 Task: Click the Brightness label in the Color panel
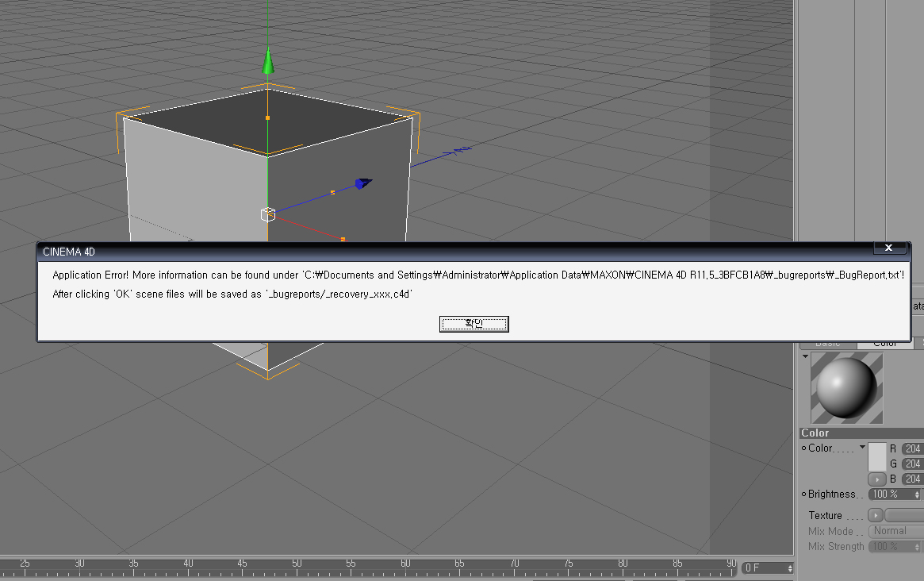pyautogui.click(x=831, y=494)
